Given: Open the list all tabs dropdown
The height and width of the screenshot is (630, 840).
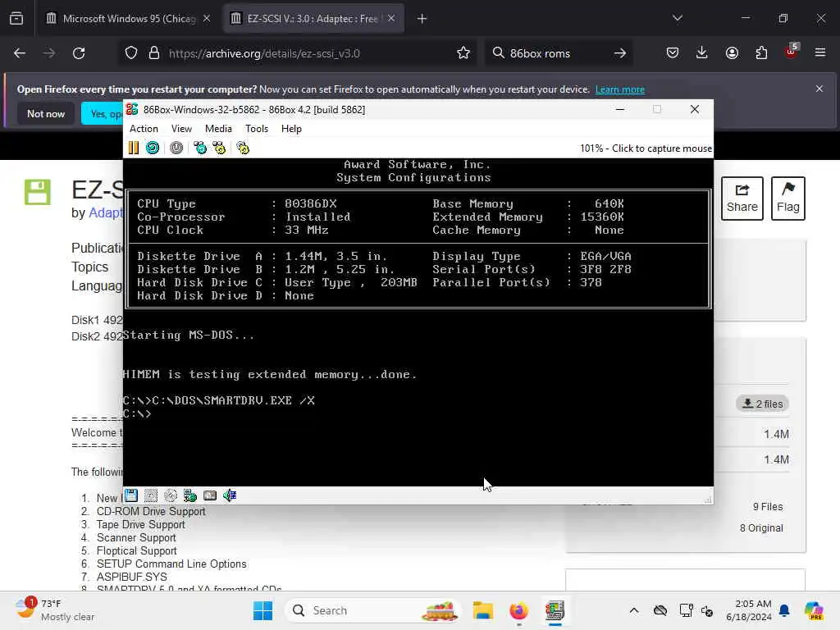Looking at the screenshot, I should [x=678, y=19].
